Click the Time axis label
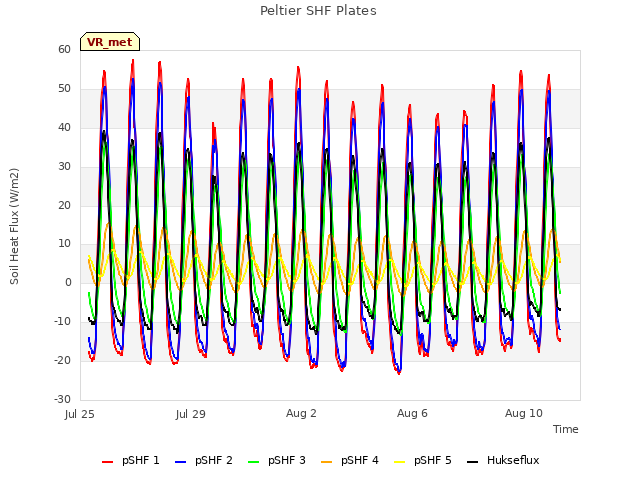640x480 pixels. (x=566, y=429)
